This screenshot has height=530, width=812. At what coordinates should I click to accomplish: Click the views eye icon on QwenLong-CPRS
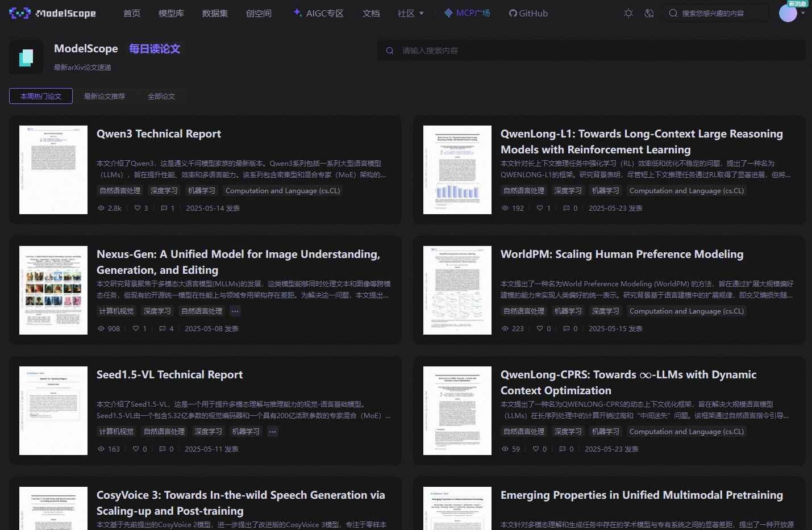point(505,449)
